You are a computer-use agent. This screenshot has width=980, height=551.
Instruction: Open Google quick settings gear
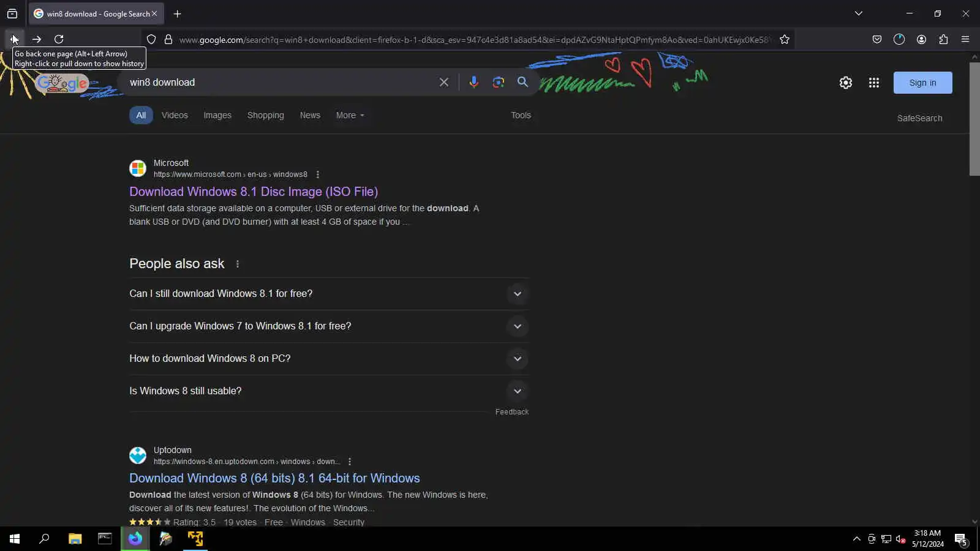click(846, 83)
